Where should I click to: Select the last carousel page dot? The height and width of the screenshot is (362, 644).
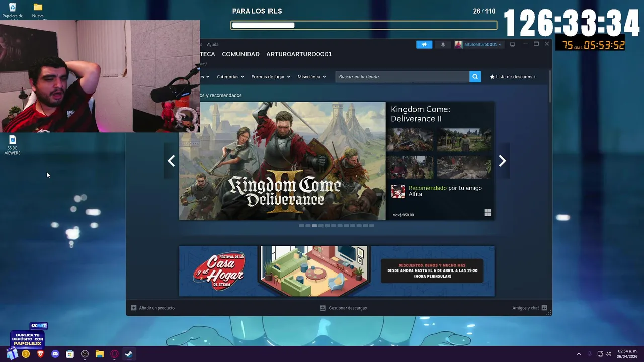[x=372, y=226]
